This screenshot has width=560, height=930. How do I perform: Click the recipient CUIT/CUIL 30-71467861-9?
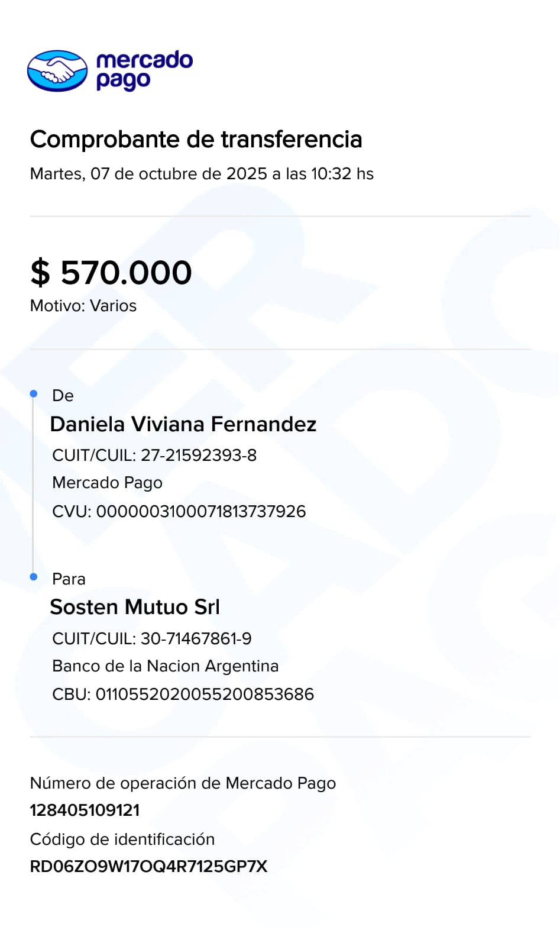pos(152,639)
